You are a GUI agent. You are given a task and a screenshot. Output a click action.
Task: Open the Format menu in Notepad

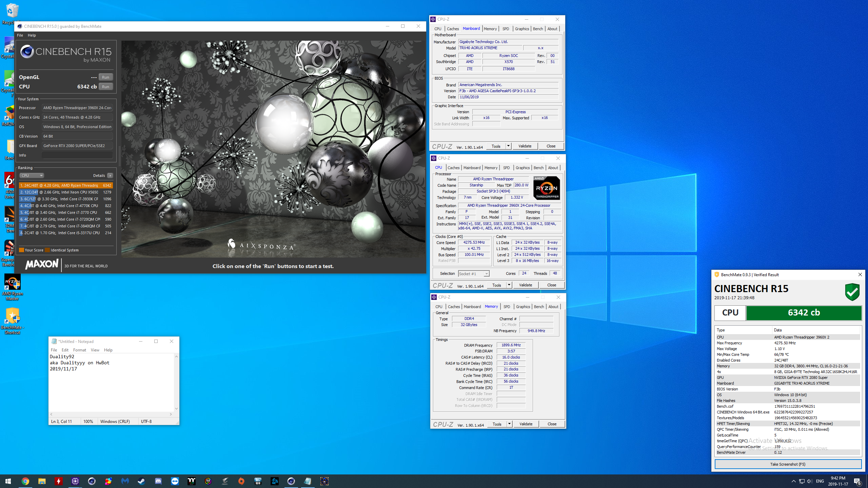point(79,350)
